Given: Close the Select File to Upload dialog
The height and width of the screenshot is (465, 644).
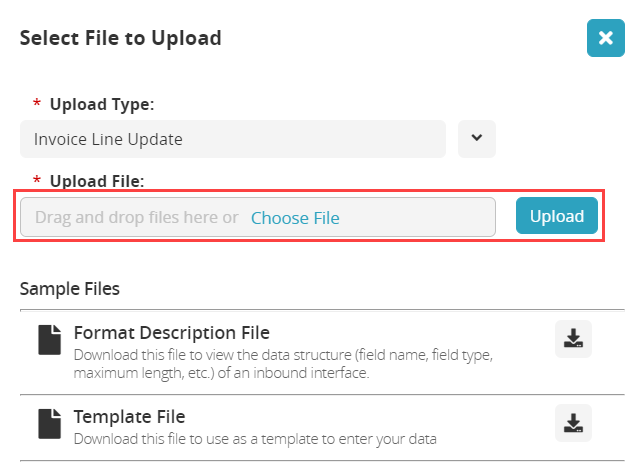Looking at the screenshot, I should (x=605, y=38).
